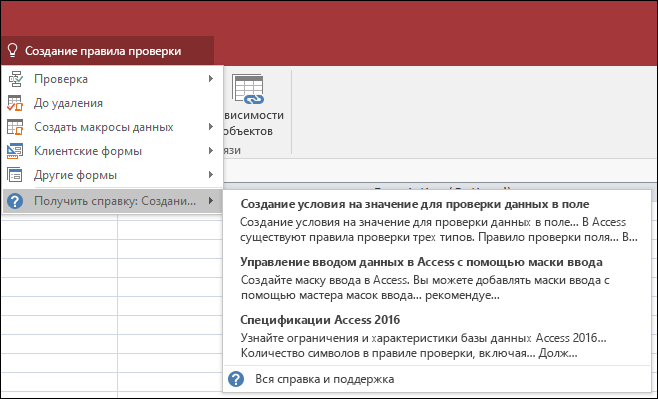Open article Управление вводом данных в Access
This screenshot has width=658, height=399.
(x=421, y=262)
